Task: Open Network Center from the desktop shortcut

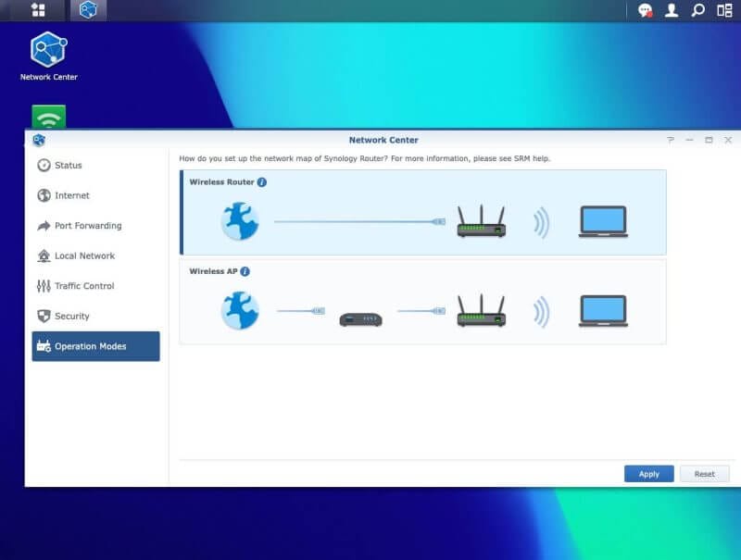Action: pos(49,46)
